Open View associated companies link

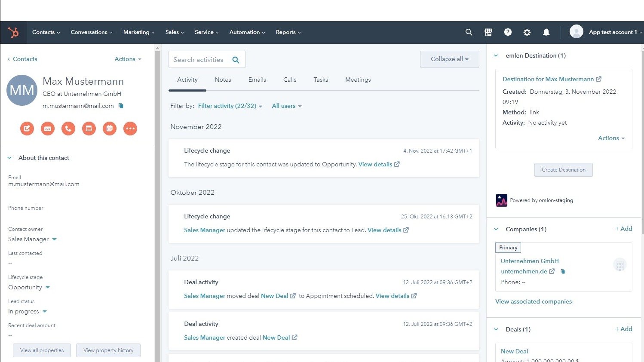[534, 301]
